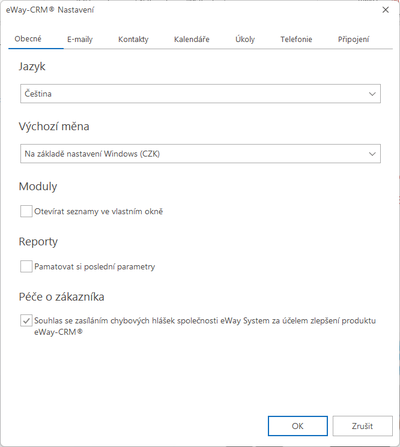Close the eWay-CRM Nastavení dialog
The image size is (400, 447).
point(385,10)
